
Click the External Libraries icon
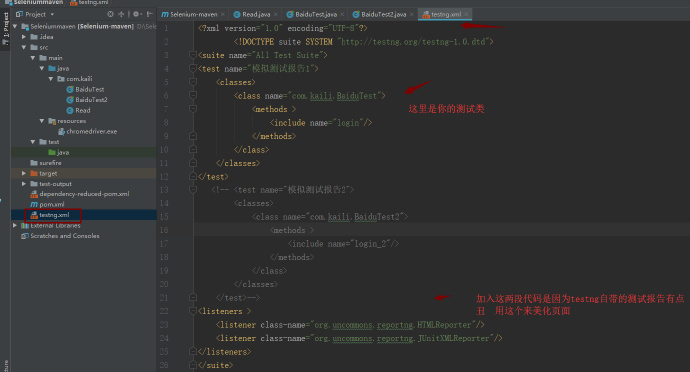pos(25,225)
